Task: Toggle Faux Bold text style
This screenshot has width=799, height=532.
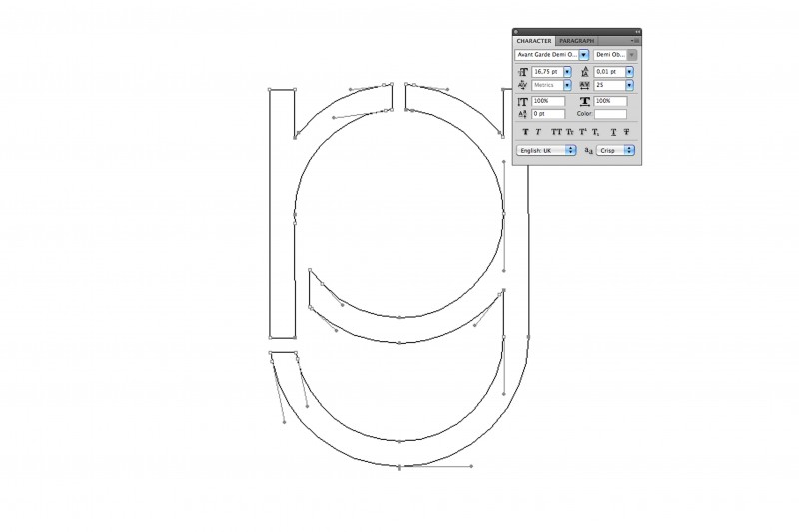Action: coord(525,132)
